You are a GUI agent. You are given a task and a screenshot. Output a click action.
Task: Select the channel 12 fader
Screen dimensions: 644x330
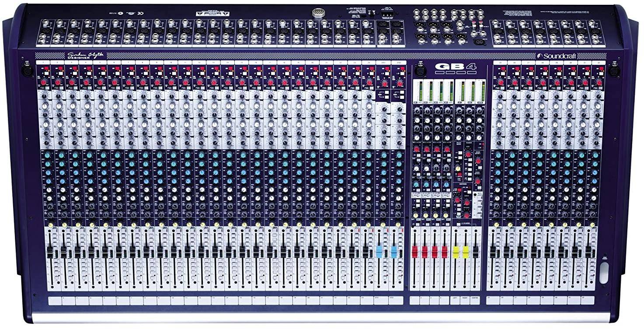(201, 252)
